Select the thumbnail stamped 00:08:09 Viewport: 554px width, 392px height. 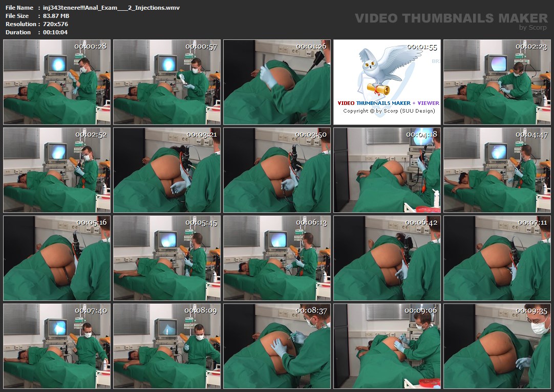click(x=167, y=346)
